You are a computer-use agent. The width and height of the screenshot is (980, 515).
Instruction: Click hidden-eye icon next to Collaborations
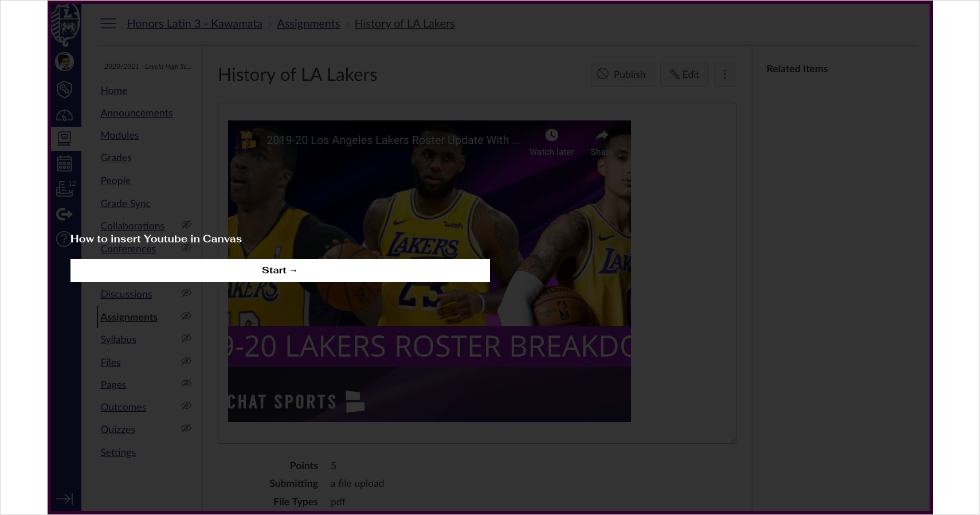[x=186, y=224]
